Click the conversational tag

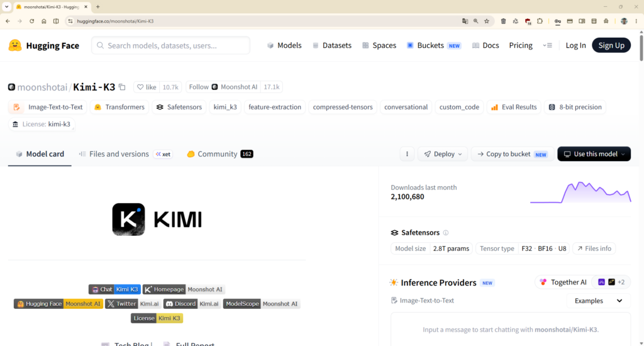(406, 107)
